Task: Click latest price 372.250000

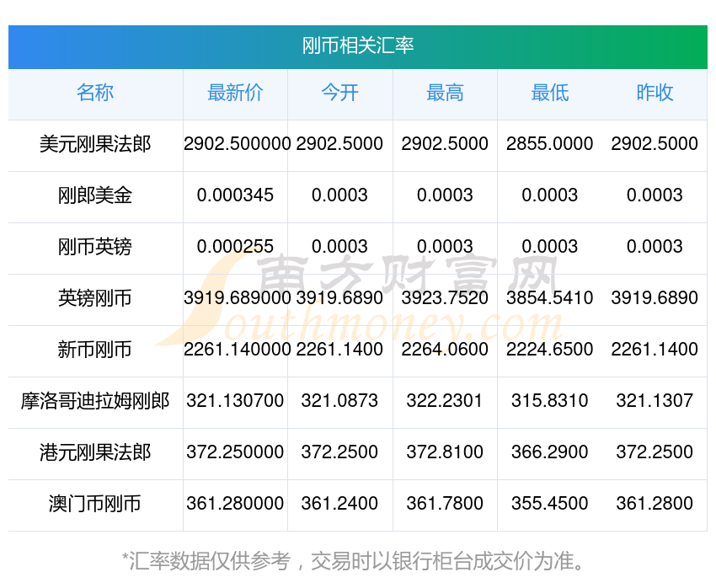Action: (235, 452)
